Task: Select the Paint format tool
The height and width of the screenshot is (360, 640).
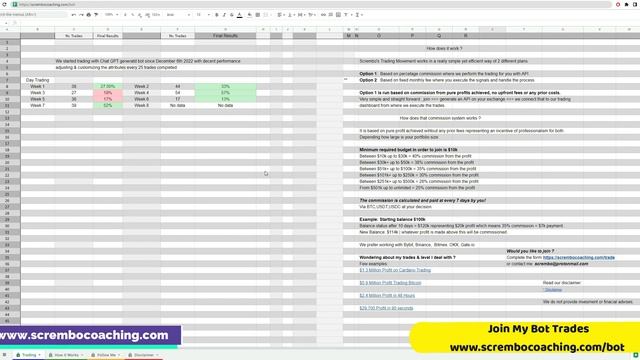Action: click(96, 15)
